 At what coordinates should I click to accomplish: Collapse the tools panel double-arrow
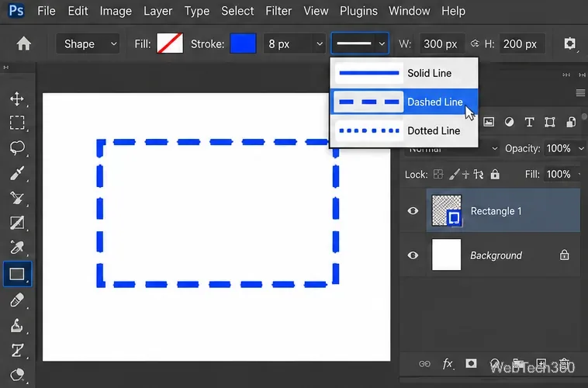point(6,68)
